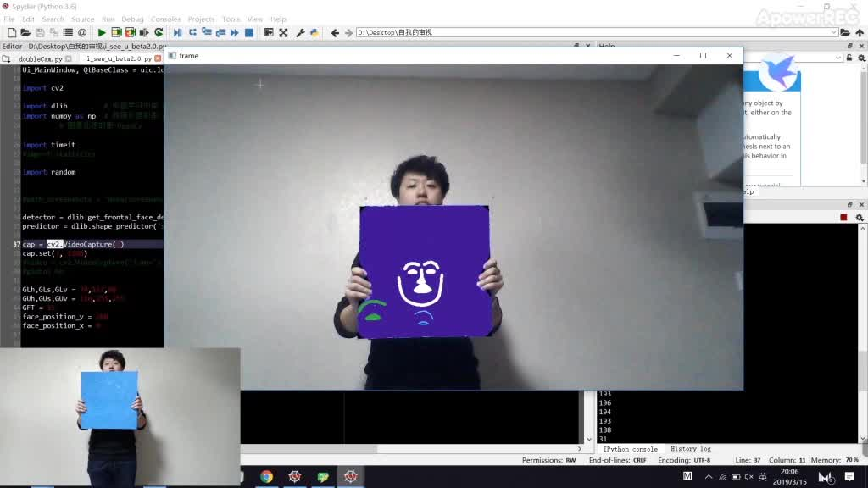This screenshot has height=488, width=868.
Task: Open the Consoles menu
Action: tap(165, 19)
